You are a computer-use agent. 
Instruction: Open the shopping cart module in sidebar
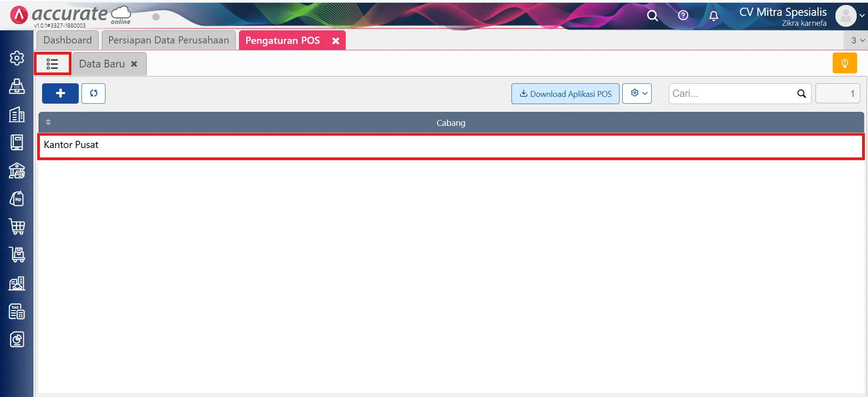click(17, 226)
